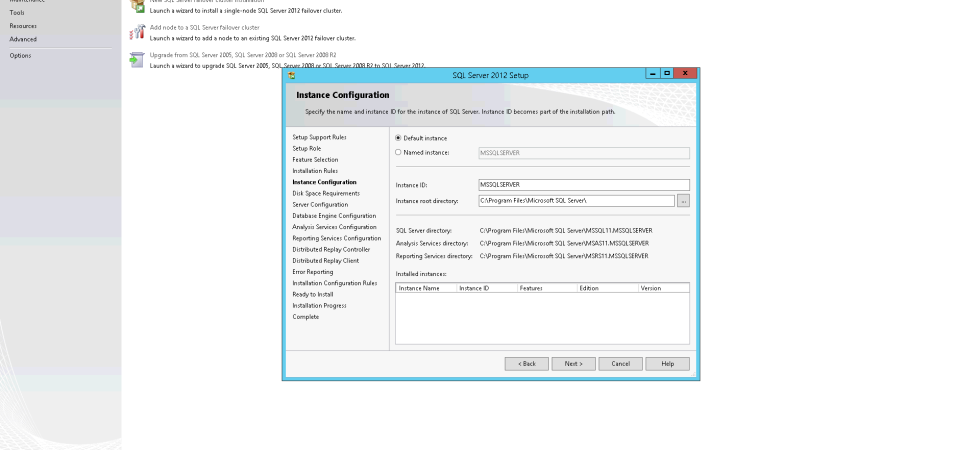Select Resources in the Installation Center sidebar

point(23,26)
